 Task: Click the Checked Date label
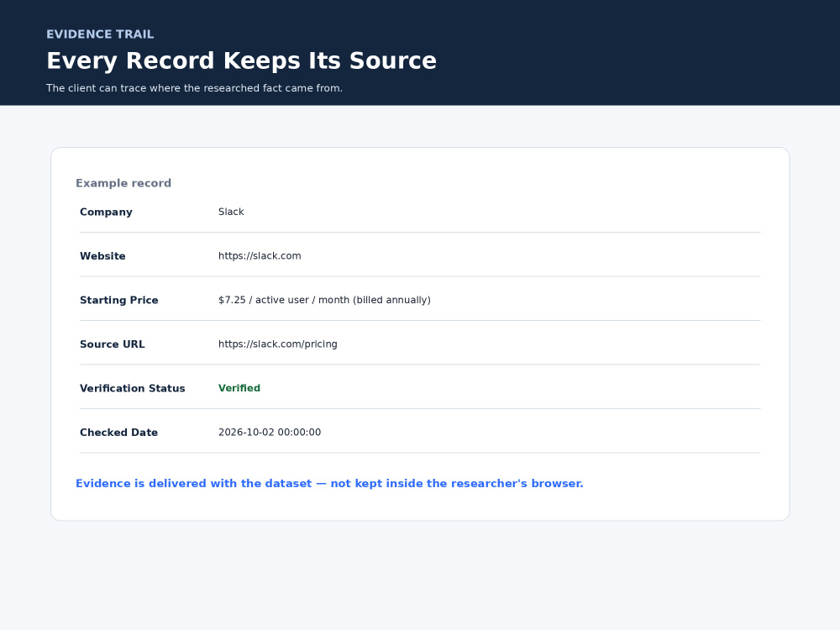118,433
